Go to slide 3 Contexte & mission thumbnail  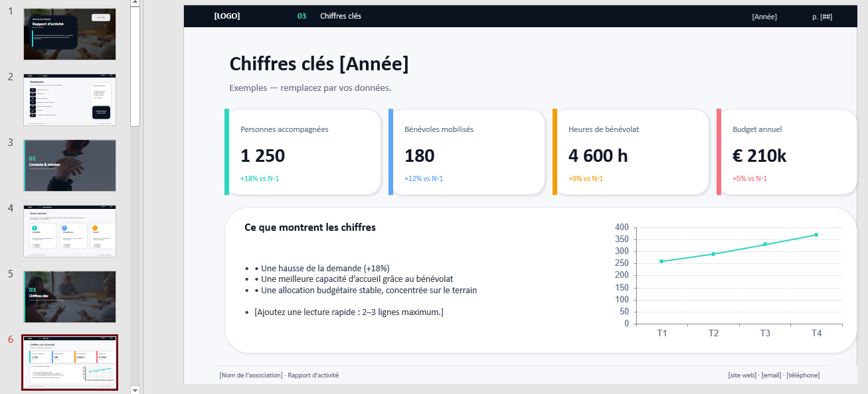(x=70, y=165)
